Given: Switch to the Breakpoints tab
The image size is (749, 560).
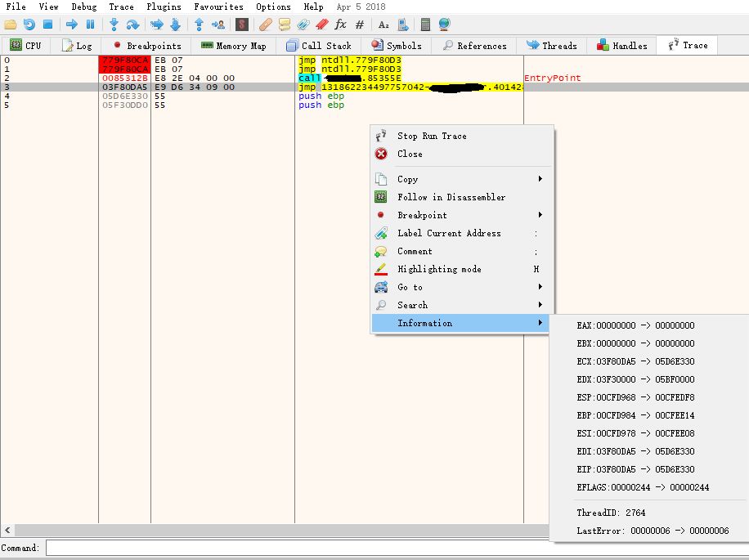Looking at the screenshot, I should pyautogui.click(x=148, y=46).
